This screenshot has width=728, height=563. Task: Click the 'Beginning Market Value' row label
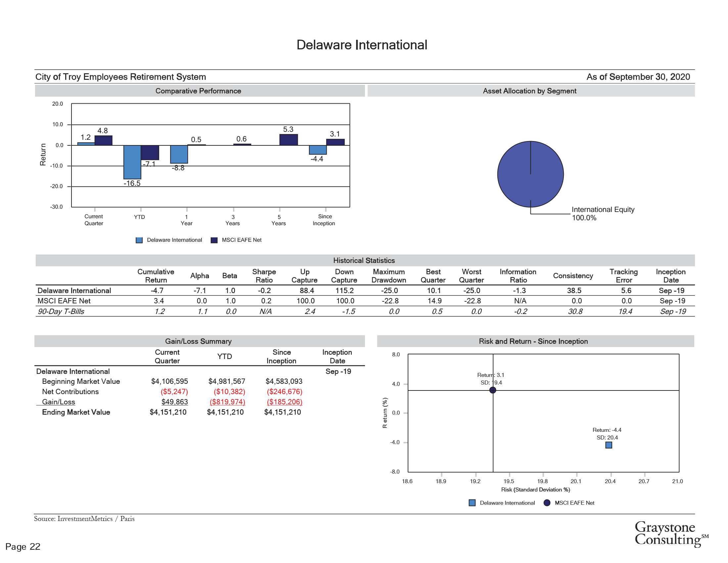coord(81,381)
